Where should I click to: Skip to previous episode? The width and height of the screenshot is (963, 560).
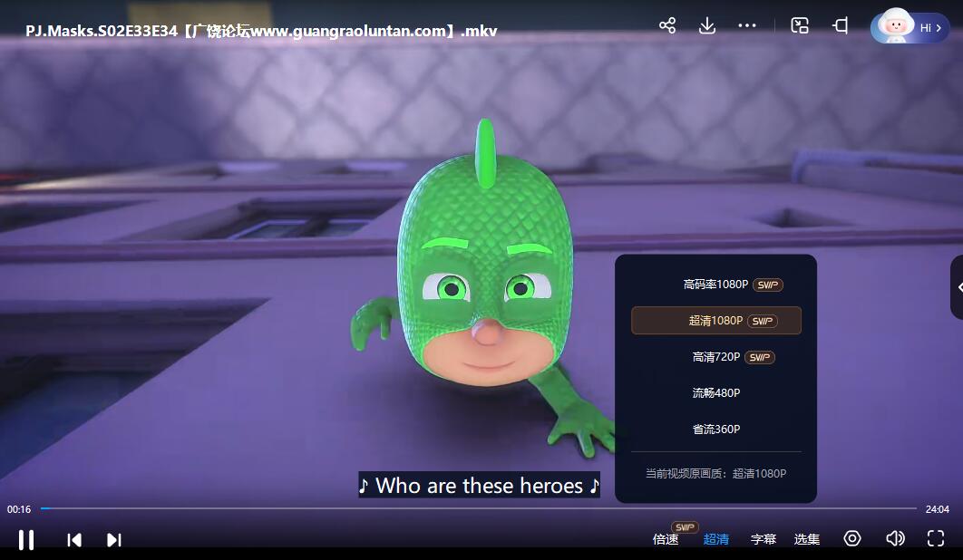[74, 540]
